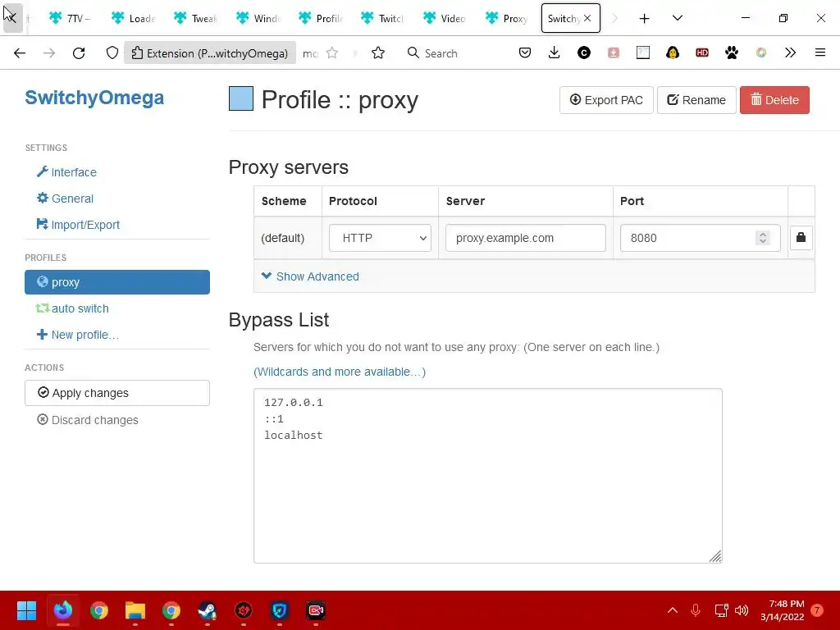Screen dimensions: 840x630
Task: Click inside the Bypass List textarea
Action: click(x=488, y=476)
